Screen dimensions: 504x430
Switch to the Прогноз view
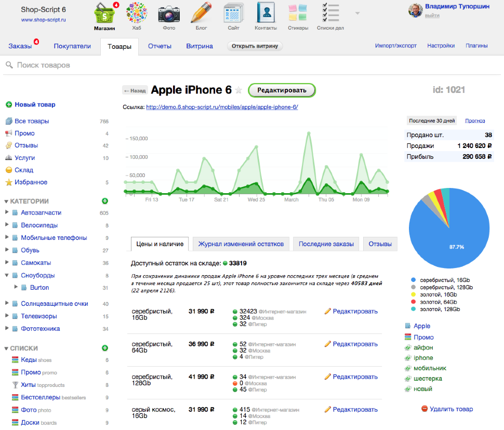pos(475,121)
